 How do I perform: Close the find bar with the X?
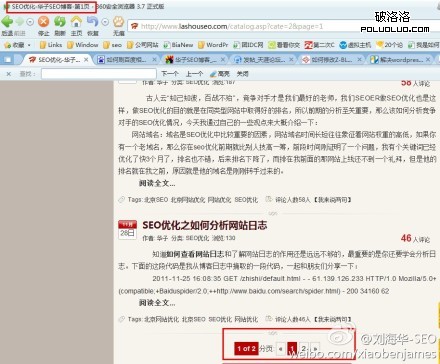(x=9, y=74)
